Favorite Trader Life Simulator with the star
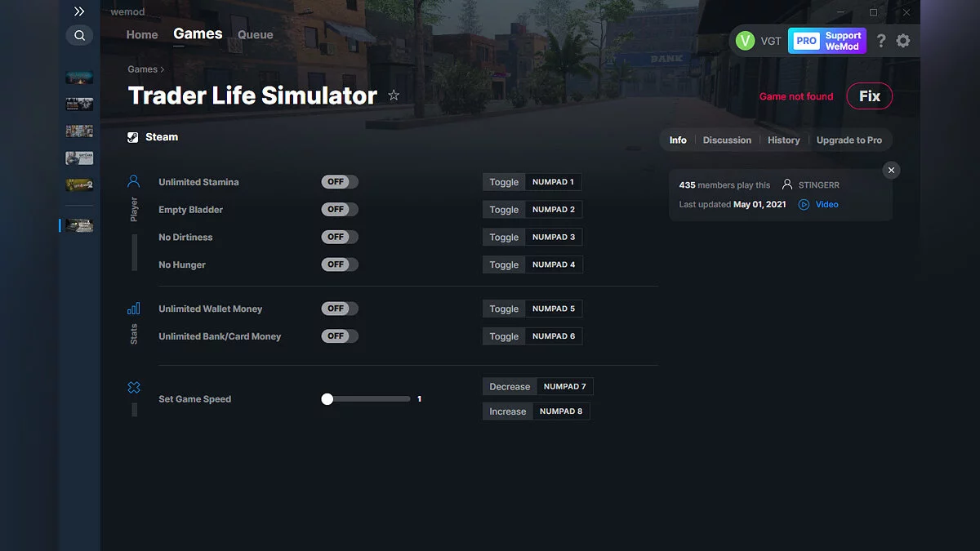 pyautogui.click(x=394, y=95)
